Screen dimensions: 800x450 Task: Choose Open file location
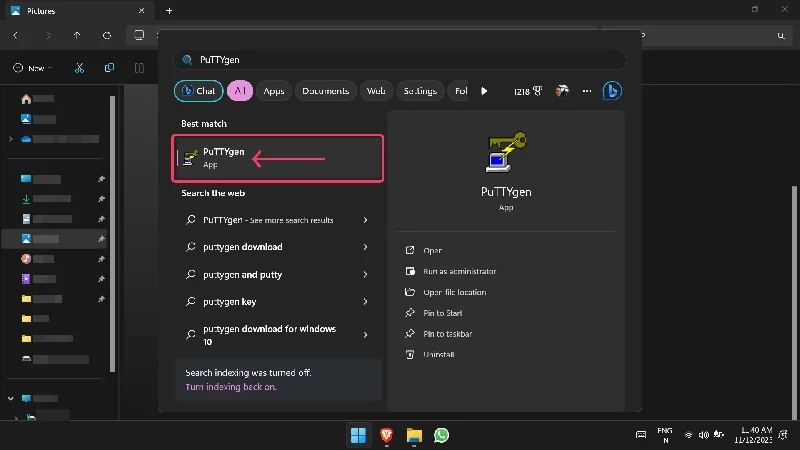coord(455,292)
